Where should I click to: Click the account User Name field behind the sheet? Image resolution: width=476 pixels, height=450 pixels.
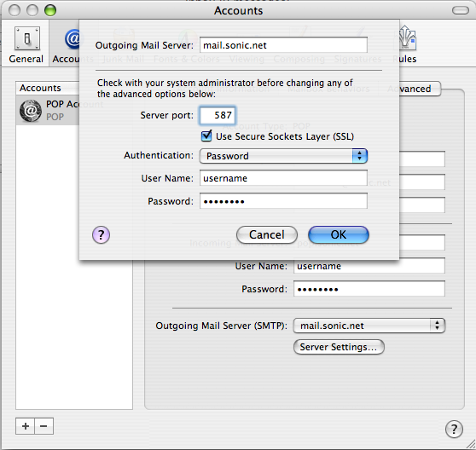[369, 266]
